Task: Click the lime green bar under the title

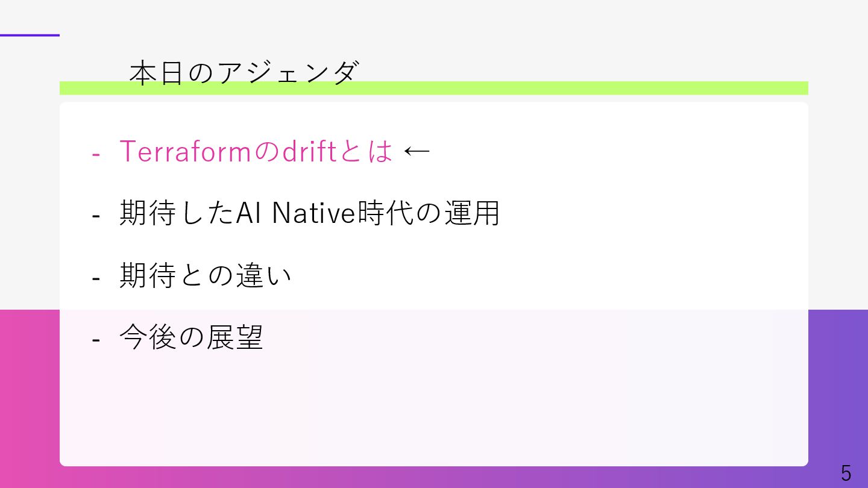Action: pos(434,88)
